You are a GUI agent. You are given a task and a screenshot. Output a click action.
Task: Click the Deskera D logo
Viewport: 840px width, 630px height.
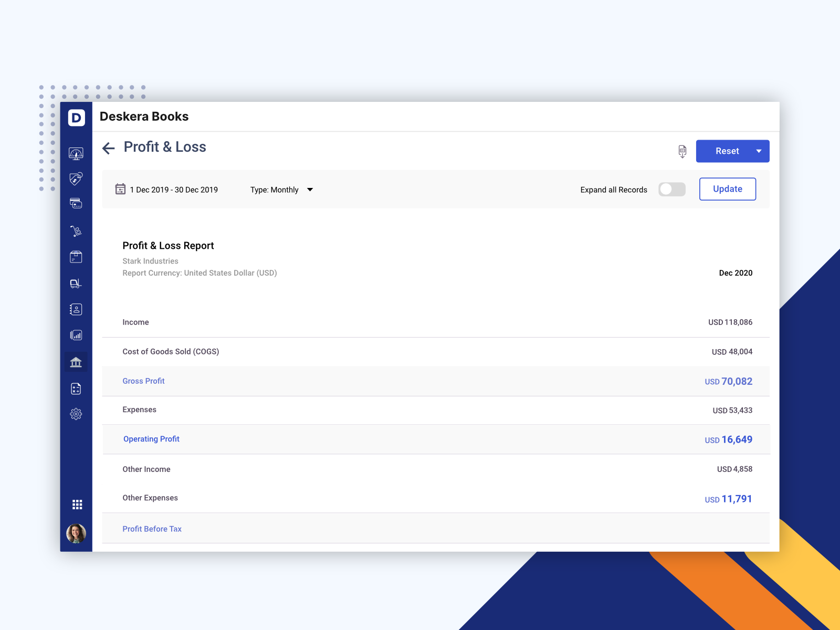point(76,118)
